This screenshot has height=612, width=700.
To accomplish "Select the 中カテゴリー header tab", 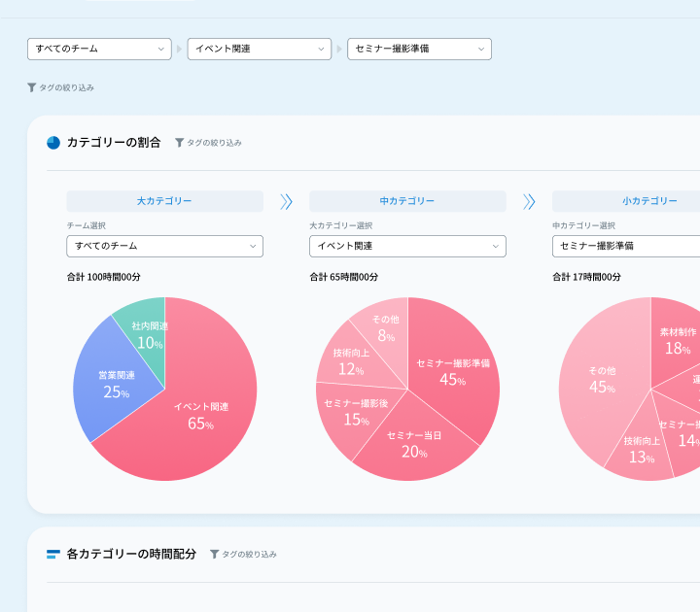I will point(407,201).
